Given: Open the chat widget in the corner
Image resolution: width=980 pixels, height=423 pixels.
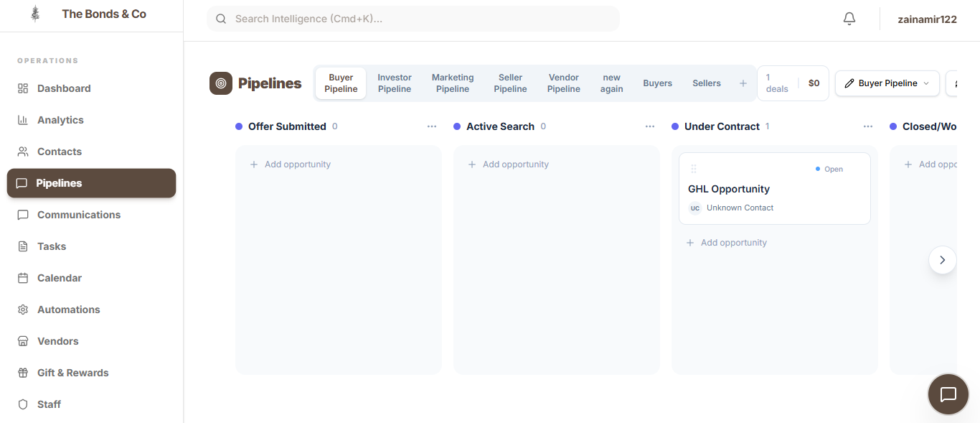Looking at the screenshot, I should tap(948, 394).
